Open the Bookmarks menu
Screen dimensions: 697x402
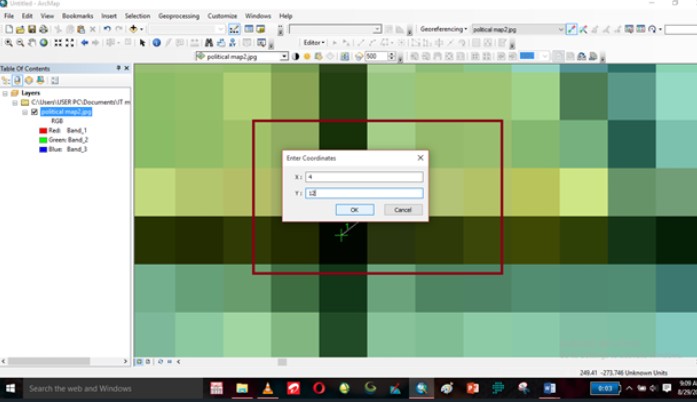[x=77, y=16]
